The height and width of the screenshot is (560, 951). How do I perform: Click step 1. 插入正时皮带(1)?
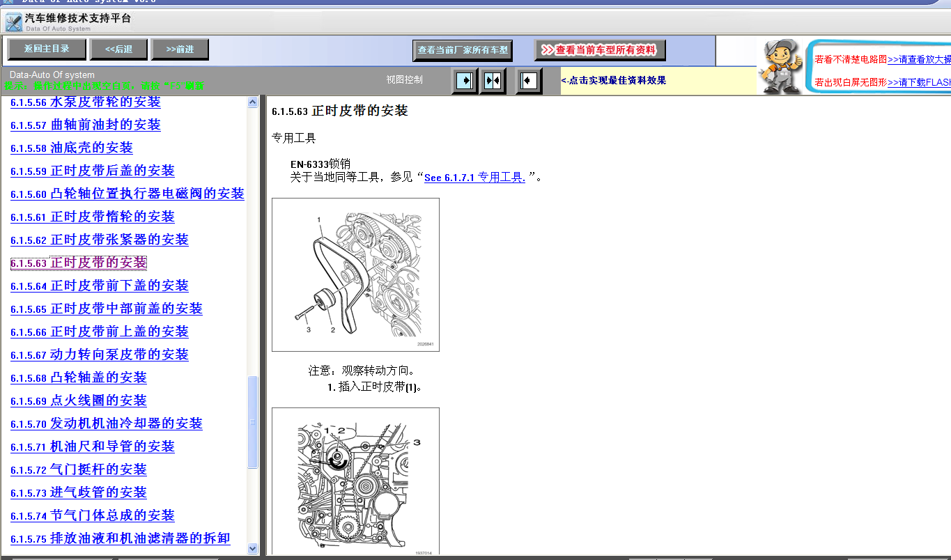(375, 387)
